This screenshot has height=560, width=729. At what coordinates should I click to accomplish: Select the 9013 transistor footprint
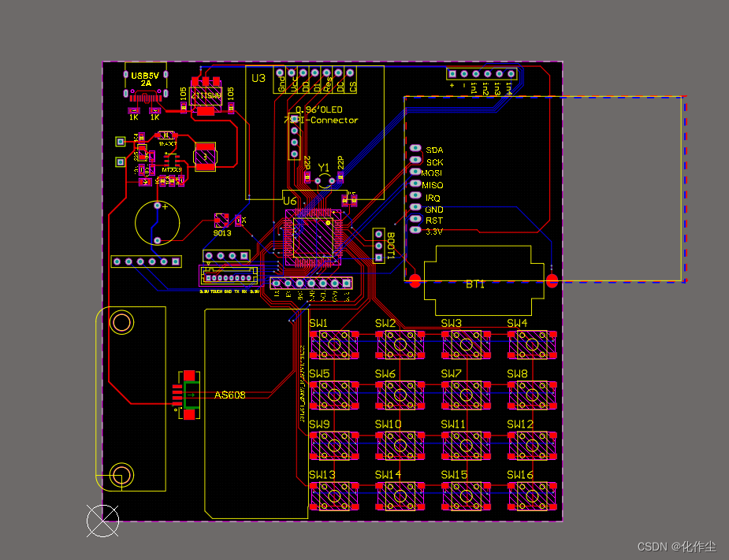coord(221,220)
